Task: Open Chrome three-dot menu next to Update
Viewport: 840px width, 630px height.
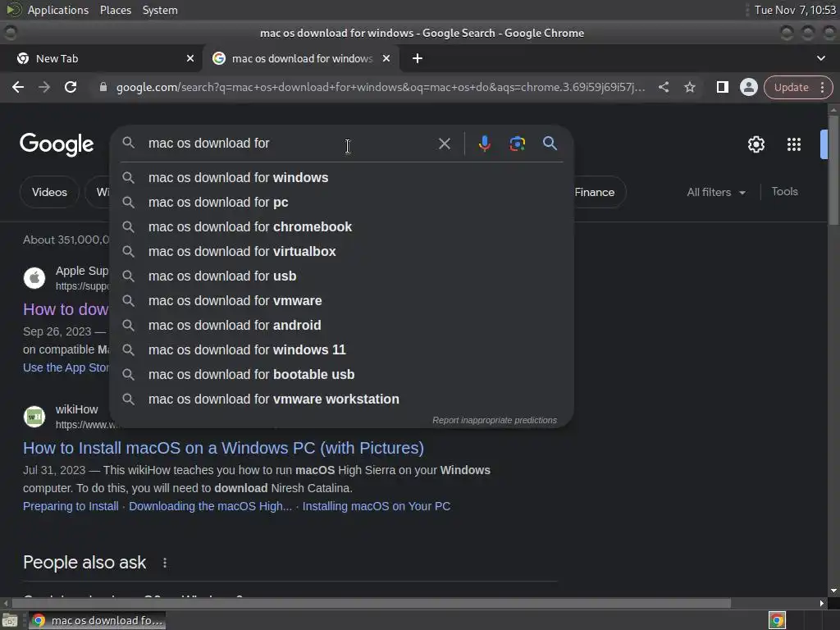Action: [822, 87]
